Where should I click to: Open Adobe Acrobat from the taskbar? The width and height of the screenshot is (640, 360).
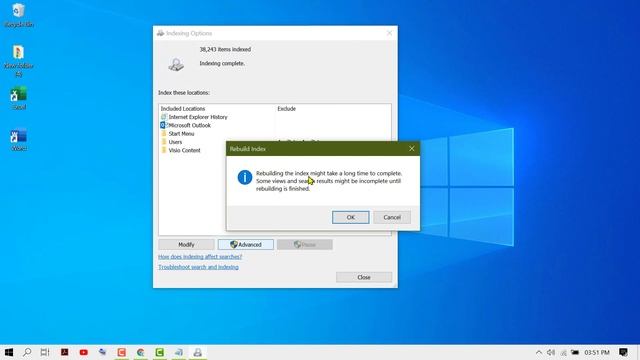point(64,352)
